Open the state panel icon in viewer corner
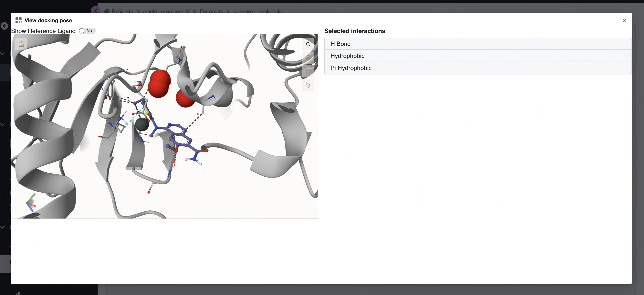 [21, 44]
